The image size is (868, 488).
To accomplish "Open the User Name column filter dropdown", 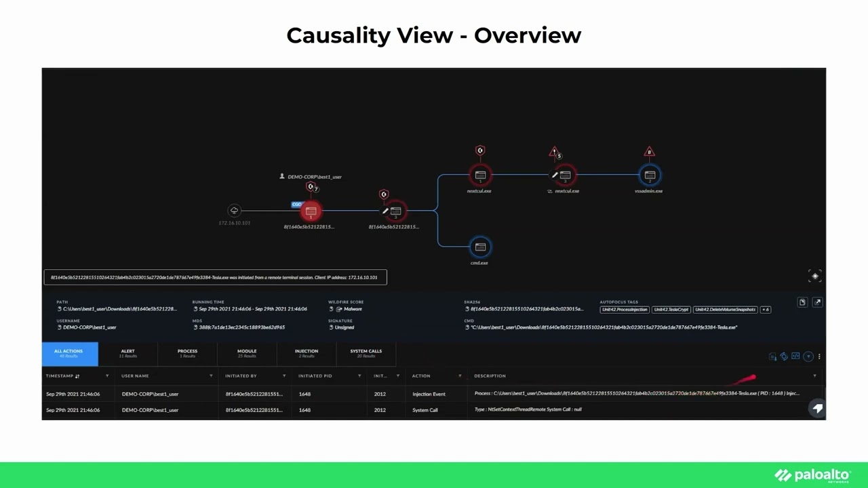I will (x=211, y=376).
